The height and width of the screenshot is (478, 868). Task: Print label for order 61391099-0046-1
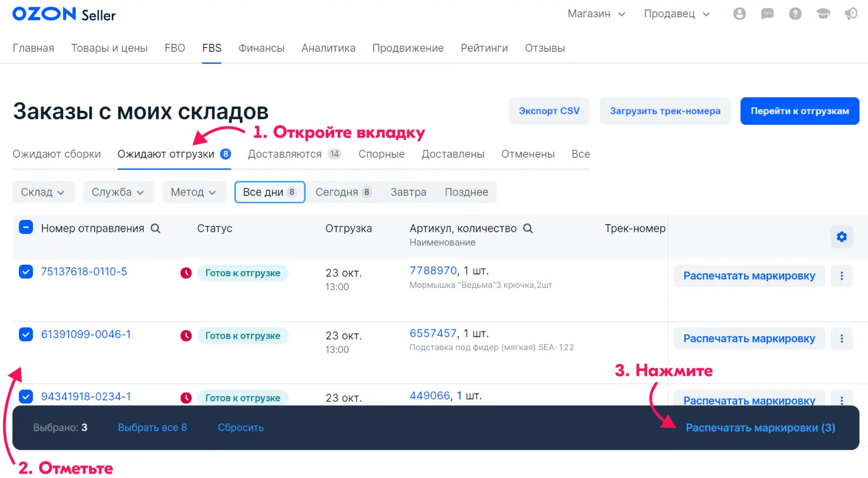point(749,339)
